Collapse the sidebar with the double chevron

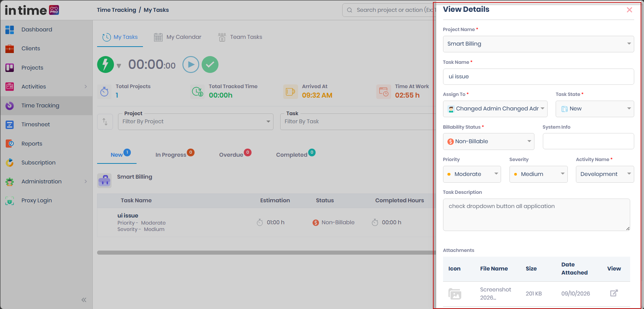pos(84,300)
